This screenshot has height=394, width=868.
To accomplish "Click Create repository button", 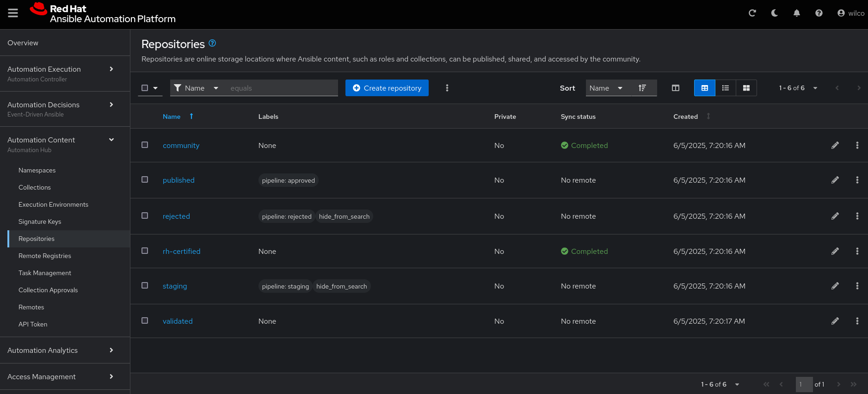I will [x=387, y=88].
